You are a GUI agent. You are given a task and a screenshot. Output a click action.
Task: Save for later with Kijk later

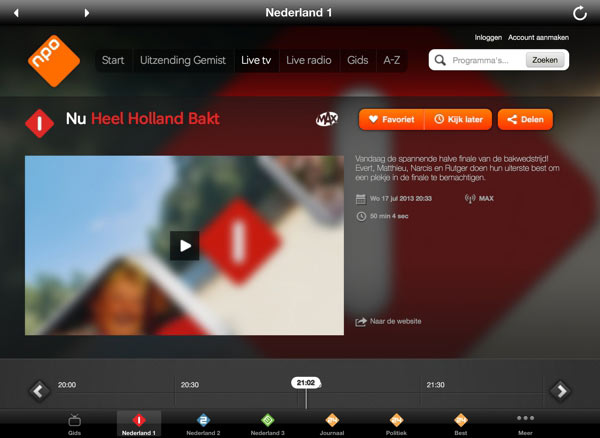click(x=458, y=119)
